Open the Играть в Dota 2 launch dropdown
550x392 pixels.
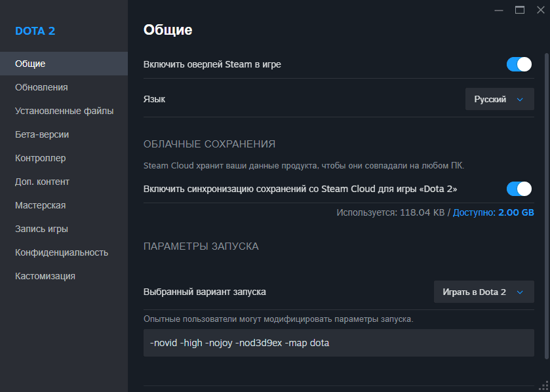pyautogui.click(x=484, y=292)
